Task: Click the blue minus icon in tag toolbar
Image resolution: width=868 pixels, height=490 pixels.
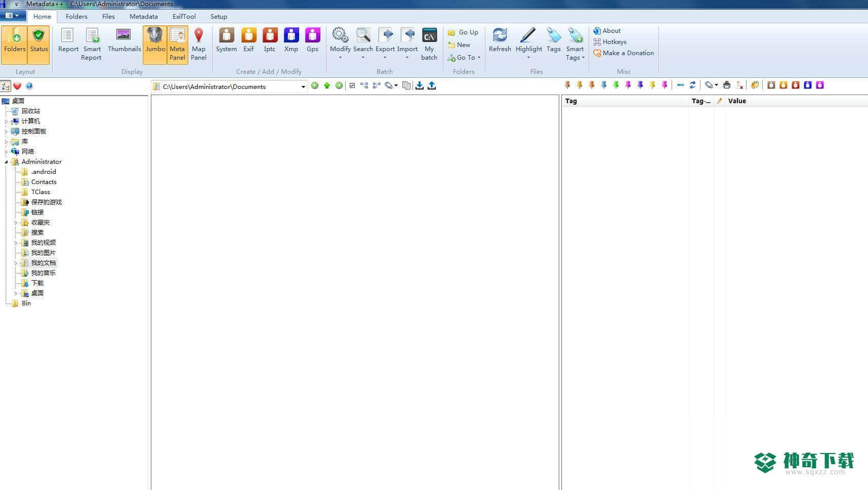Action: [x=680, y=85]
